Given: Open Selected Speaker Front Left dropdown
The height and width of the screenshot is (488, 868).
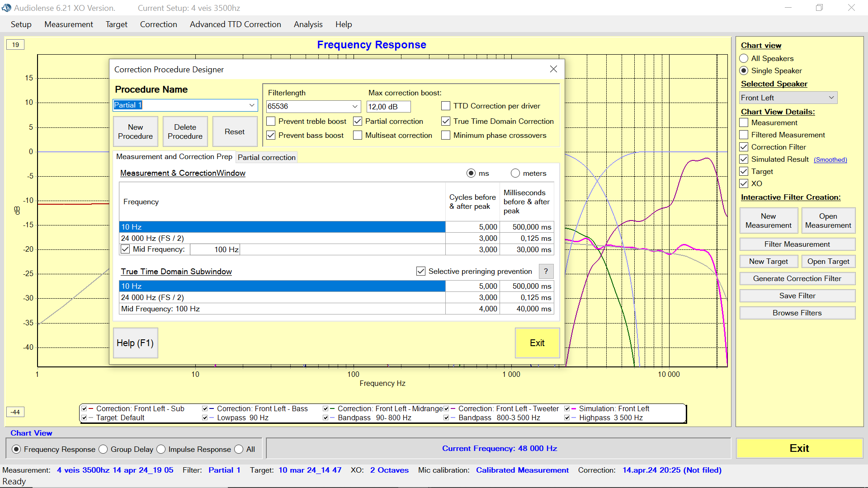Looking at the screenshot, I should pyautogui.click(x=831, y=98).
